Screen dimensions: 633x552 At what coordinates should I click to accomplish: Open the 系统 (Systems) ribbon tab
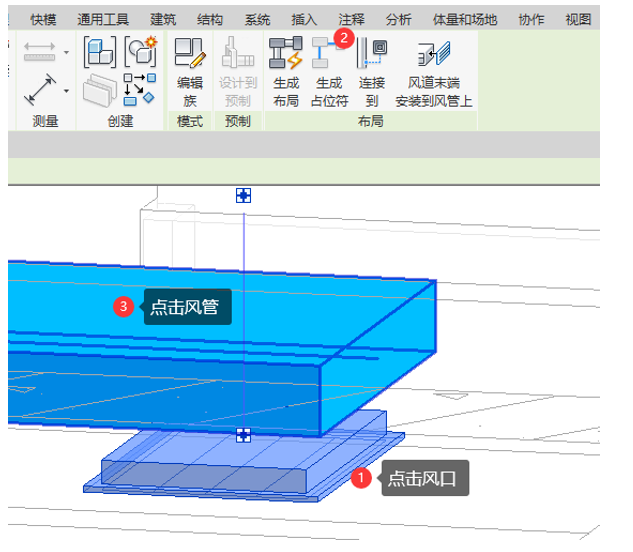click(257, 19)
